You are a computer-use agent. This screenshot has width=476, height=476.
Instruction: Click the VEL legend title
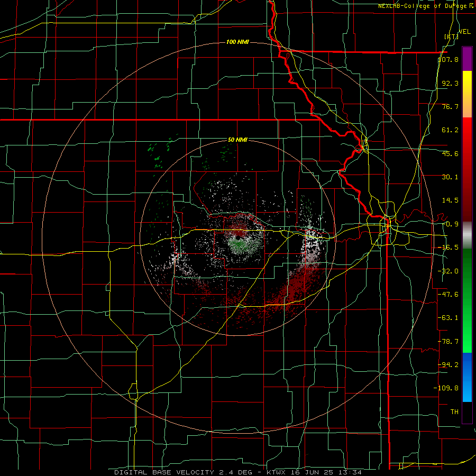click(x=464, y=32)
